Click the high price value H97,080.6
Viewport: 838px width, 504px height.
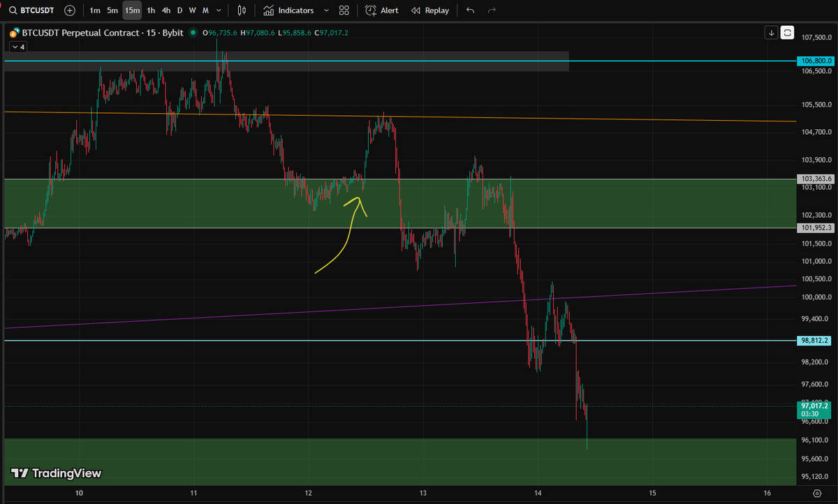pos(256,33)
